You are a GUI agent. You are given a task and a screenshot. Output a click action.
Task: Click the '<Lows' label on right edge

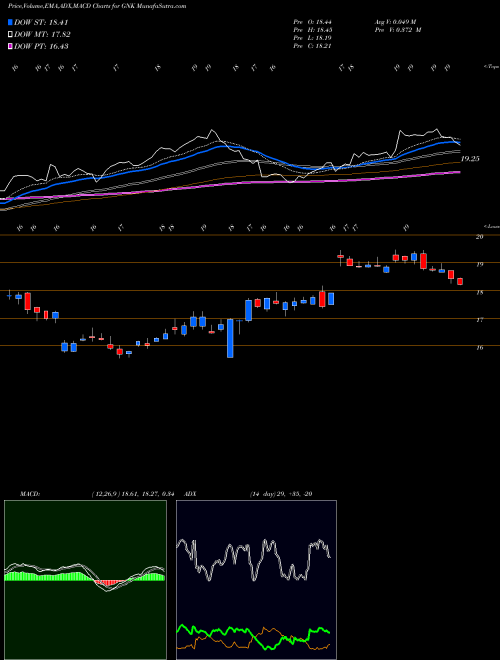tap(491, 227)
